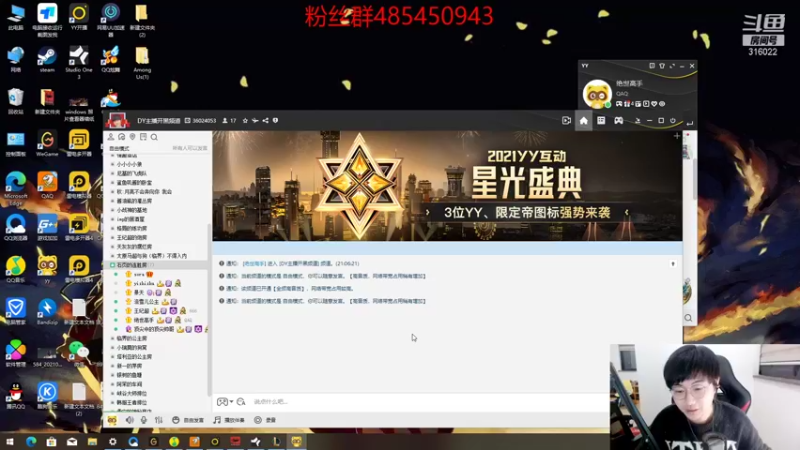Click the notes icon above channel list
The height and width of the screenshot is (450, 800).
click(143, 137)
